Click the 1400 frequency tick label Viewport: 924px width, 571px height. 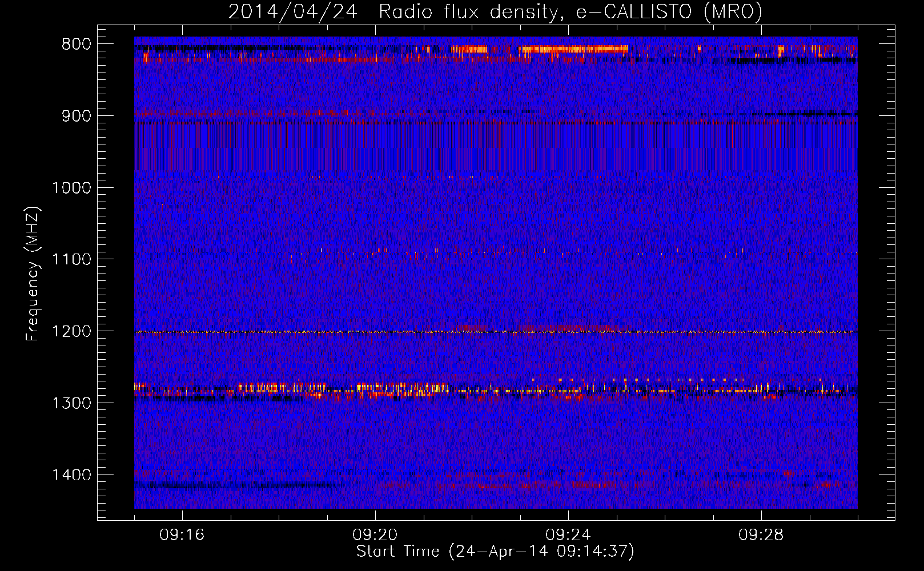(72, 475)
